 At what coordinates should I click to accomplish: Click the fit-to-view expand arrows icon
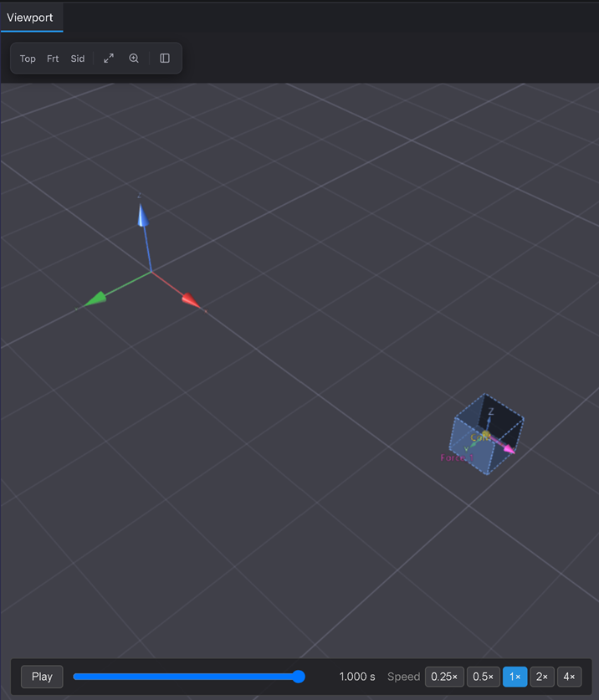(x=109, y=59)
